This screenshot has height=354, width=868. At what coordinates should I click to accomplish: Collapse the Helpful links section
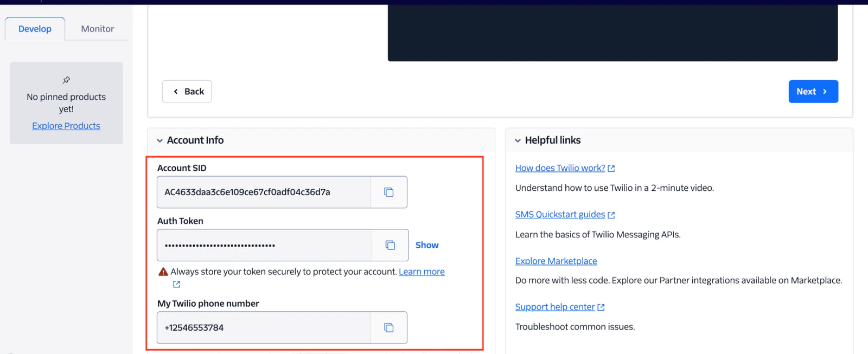tap(518, 140)
